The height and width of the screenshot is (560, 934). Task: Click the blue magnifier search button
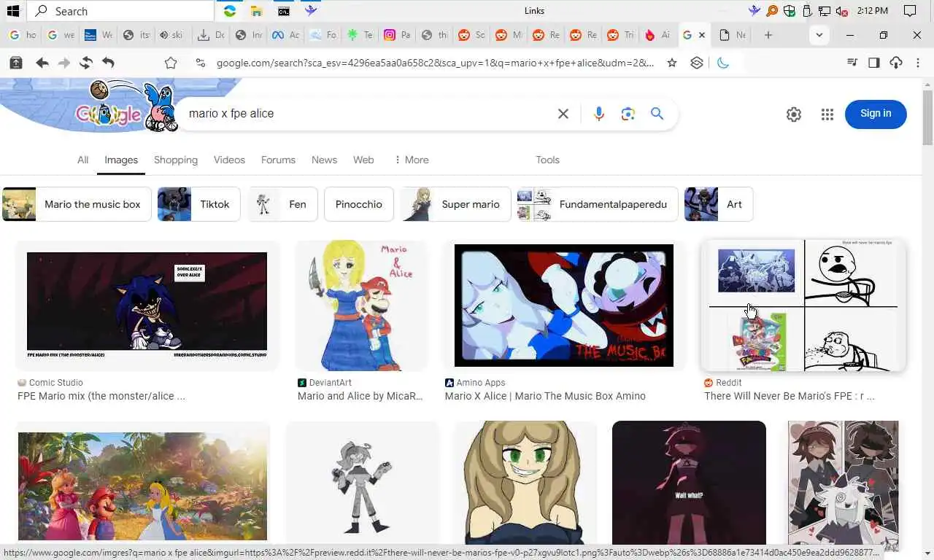click(x=657, y=114)
